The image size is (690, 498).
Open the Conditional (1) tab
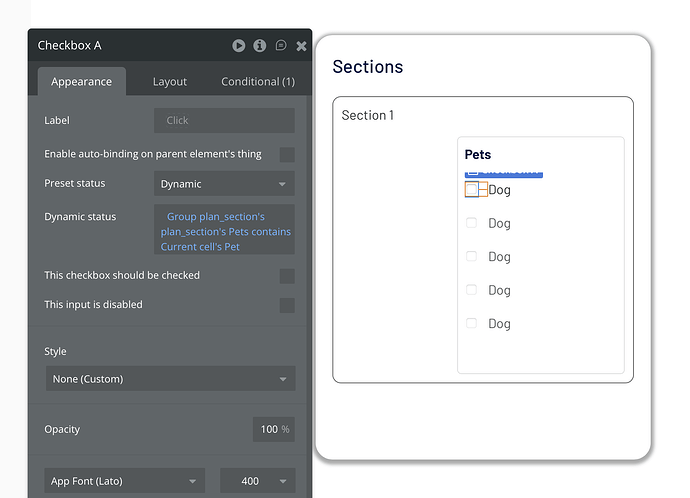(x=257, y=82)
